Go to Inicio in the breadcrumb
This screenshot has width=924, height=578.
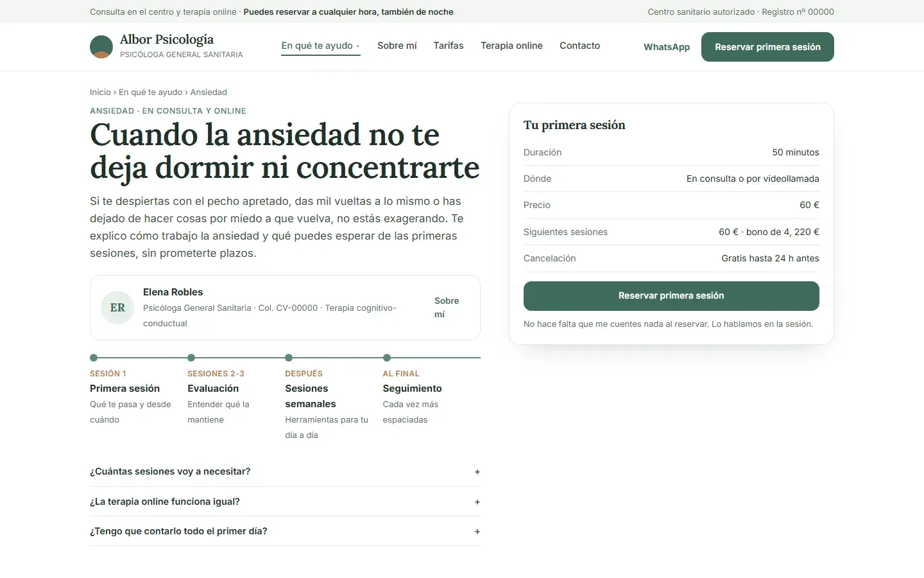100,92
